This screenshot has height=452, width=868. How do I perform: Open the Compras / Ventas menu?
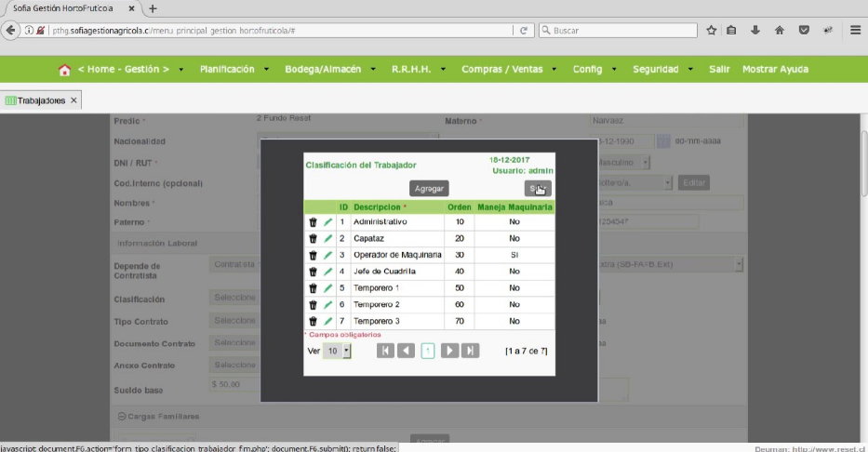coord(509,69)
